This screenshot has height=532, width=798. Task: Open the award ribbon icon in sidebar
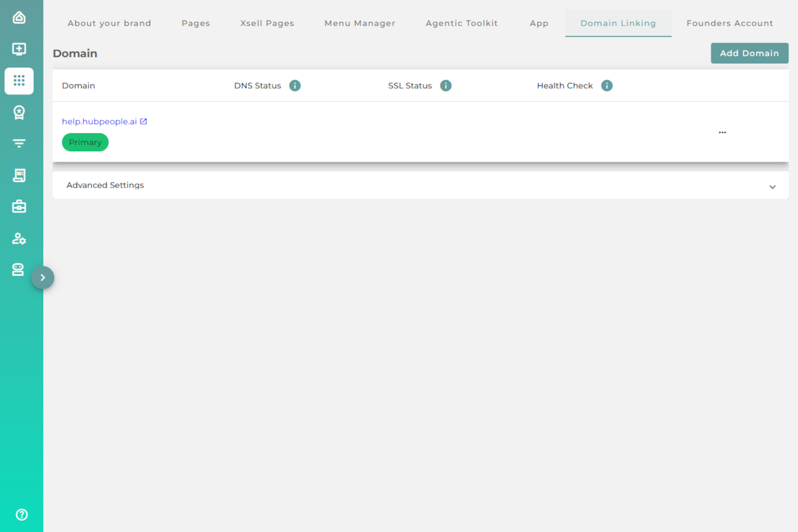coord(19,112)
